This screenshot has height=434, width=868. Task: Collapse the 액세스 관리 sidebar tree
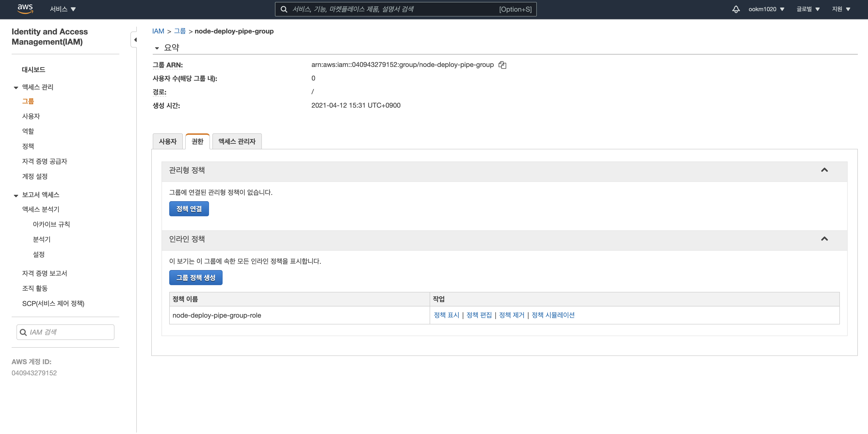16,88
